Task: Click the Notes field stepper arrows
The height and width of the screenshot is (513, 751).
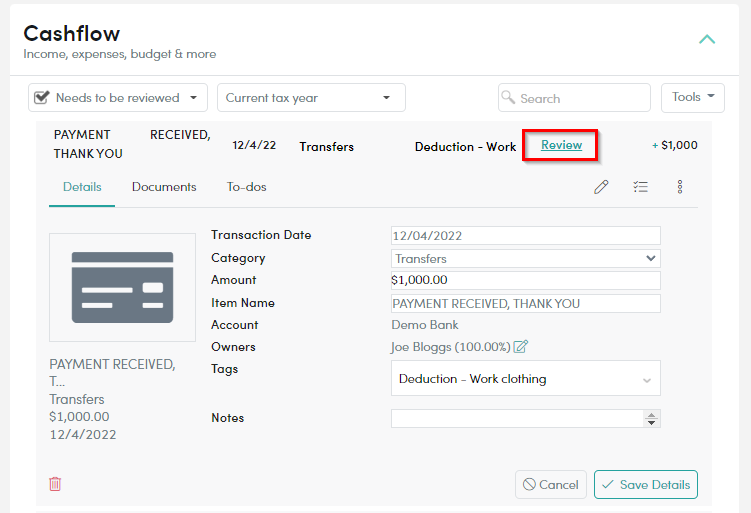Action: coord(651,419)
